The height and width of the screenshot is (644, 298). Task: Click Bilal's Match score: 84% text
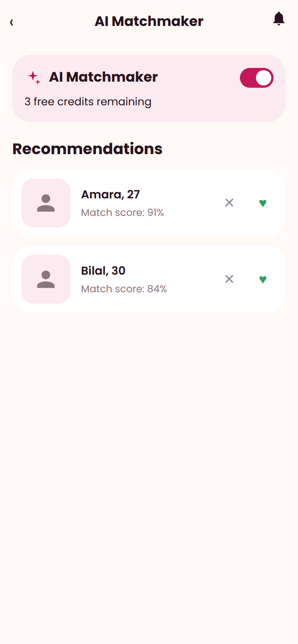coord(124,289)
